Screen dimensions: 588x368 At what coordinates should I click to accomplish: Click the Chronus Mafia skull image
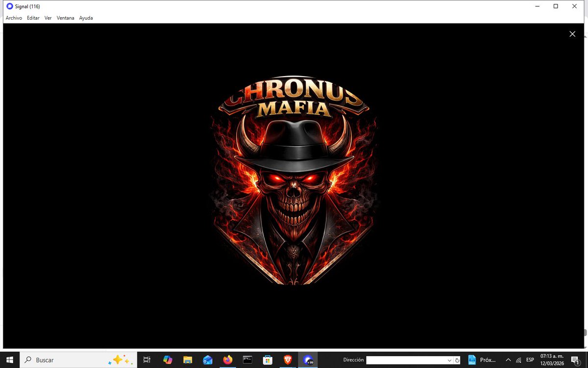(294, 181)
